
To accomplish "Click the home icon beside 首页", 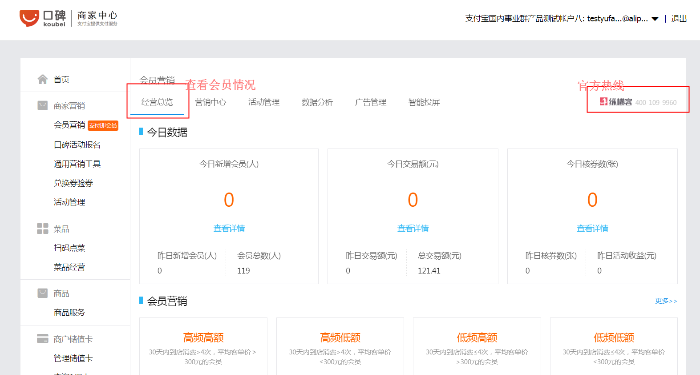I will pos(42,79).
